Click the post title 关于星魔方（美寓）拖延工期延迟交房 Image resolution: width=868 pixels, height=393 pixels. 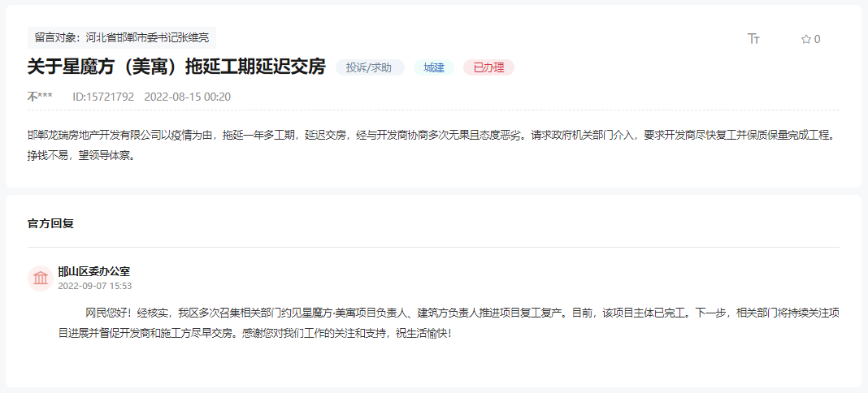click(x=176, y=67)
